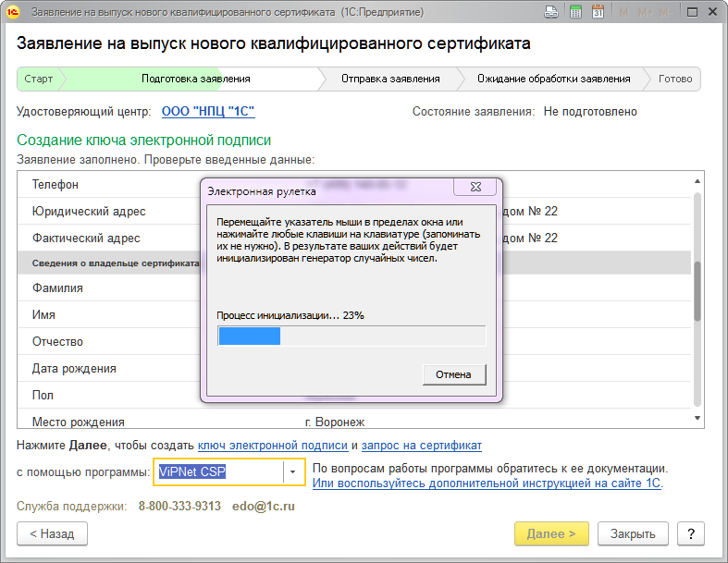Open the additional instruction link on 1C site

click(487, 483)
